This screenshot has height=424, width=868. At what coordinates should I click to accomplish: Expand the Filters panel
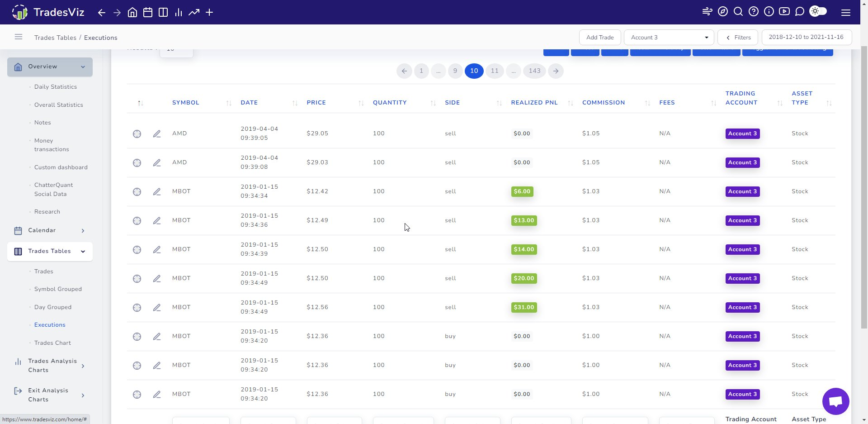pyautogui.click(x=738, y=38)
